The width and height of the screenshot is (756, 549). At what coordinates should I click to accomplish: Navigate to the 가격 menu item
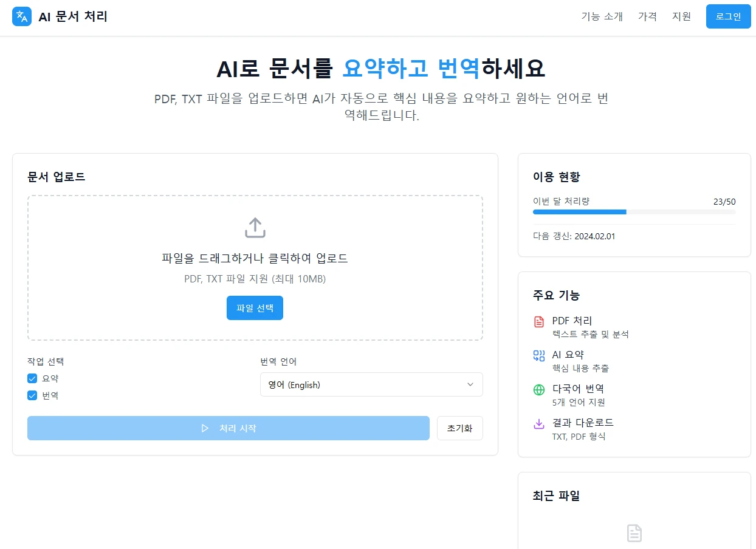tap(647, 16)
